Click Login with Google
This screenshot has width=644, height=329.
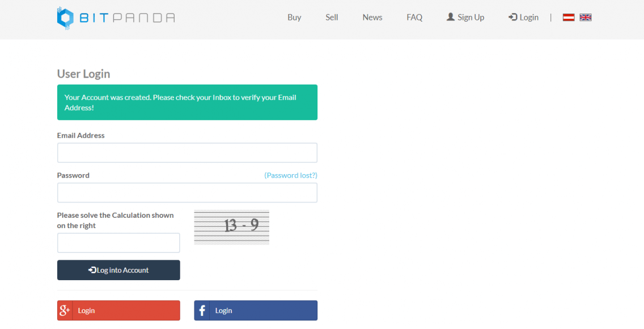pyautogui.click(x=118, y=310)
